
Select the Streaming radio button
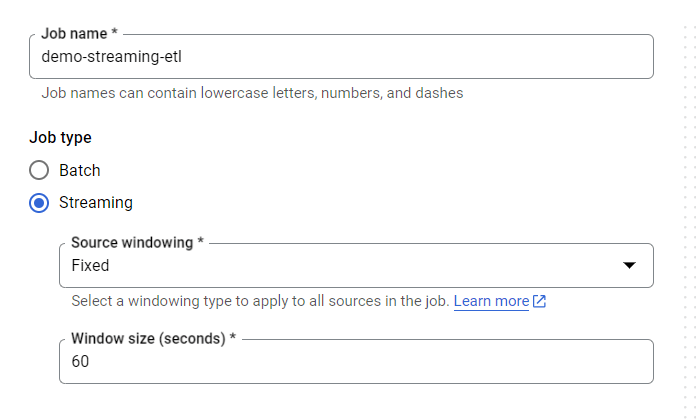[39, 202]
